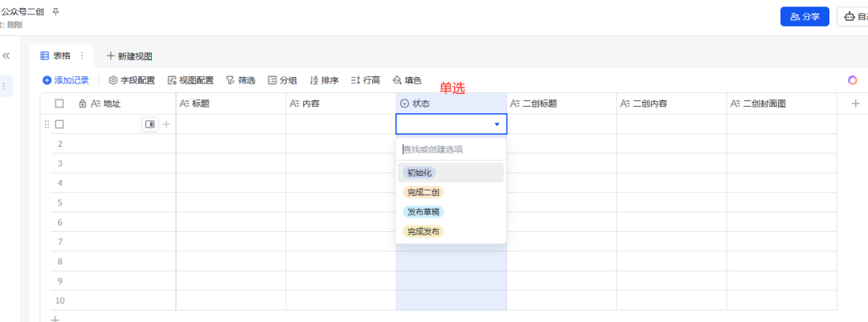Click the plus icon in first row address cell
The width and height of the screenshot is (868, 322).
[167, 124]
